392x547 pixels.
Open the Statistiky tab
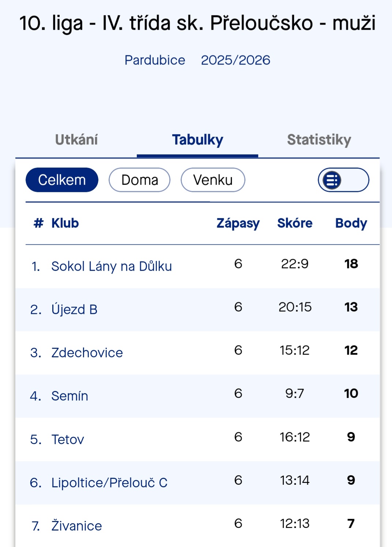point(319,140)
